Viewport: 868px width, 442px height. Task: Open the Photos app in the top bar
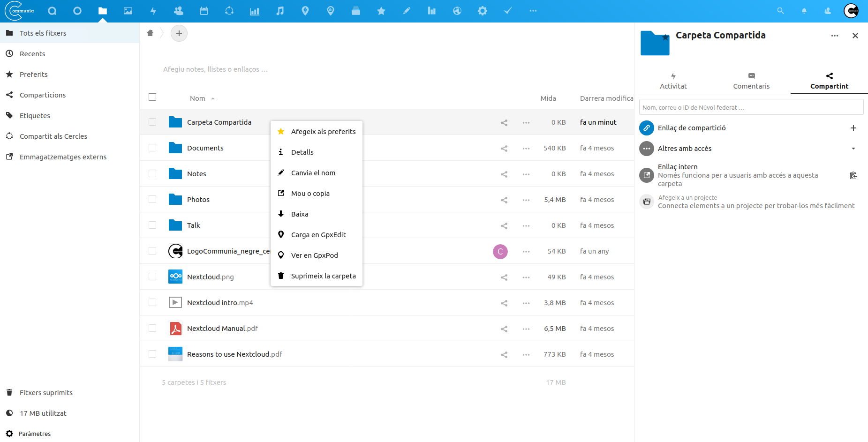[128, 11]
